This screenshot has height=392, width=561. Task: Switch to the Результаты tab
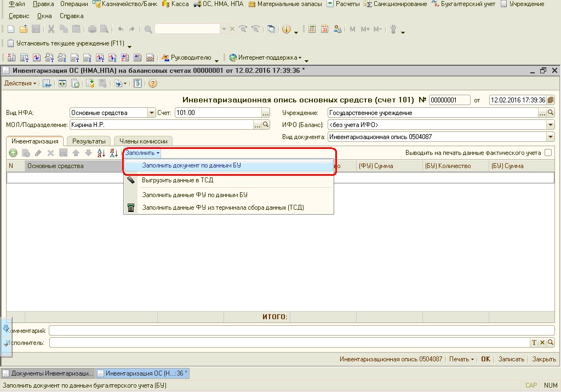point(89,141)
